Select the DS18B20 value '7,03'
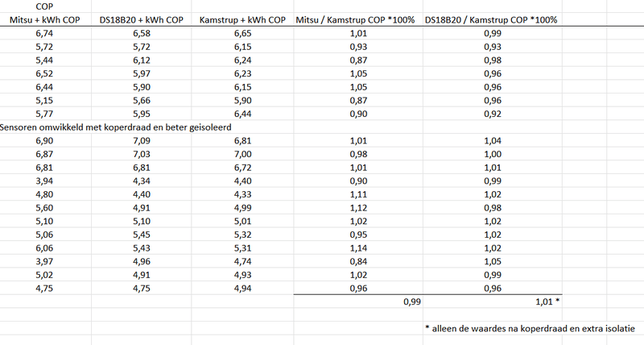The height and width of the screenshot is (345, 644). [x=142, y=154]
